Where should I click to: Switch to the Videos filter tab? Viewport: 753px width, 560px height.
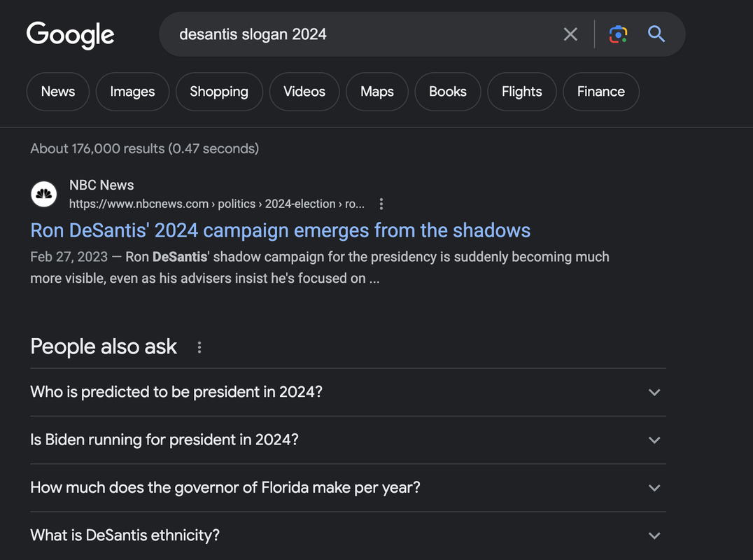304,92
